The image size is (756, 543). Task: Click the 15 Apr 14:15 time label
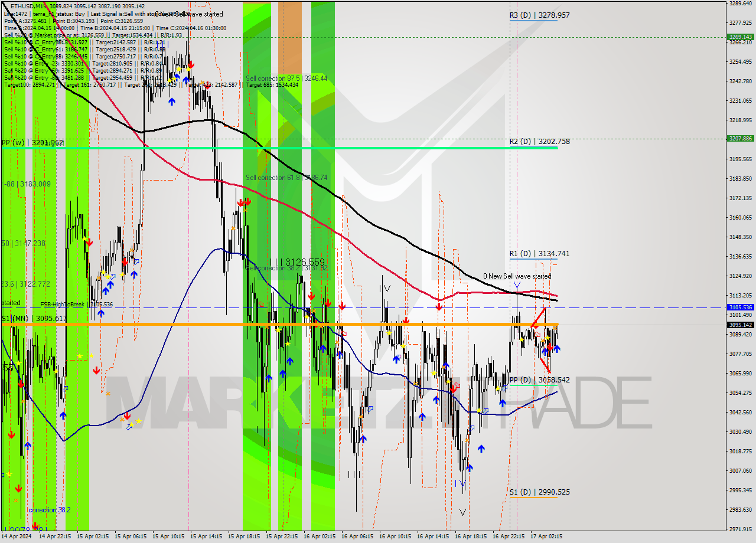pyautogui.click(x=206, y=537)
